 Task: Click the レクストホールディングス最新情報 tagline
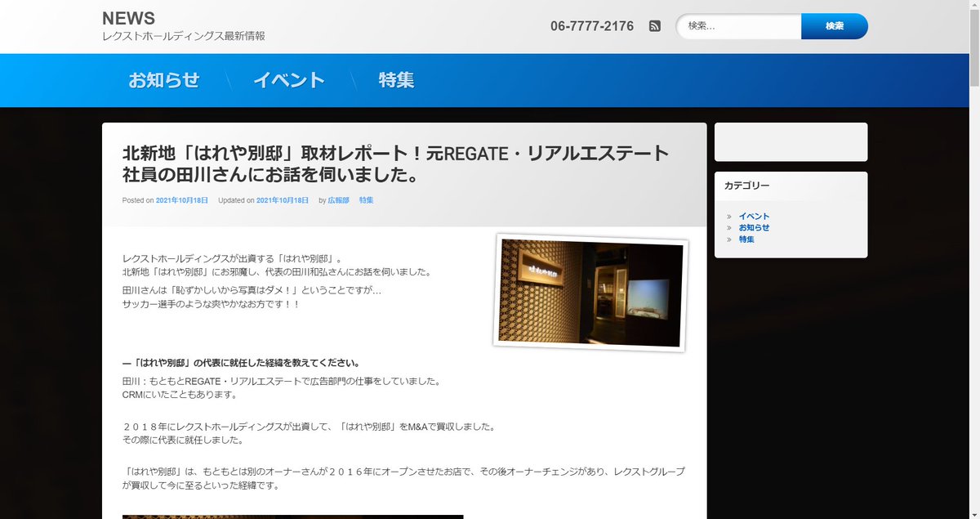coord(184,36)
